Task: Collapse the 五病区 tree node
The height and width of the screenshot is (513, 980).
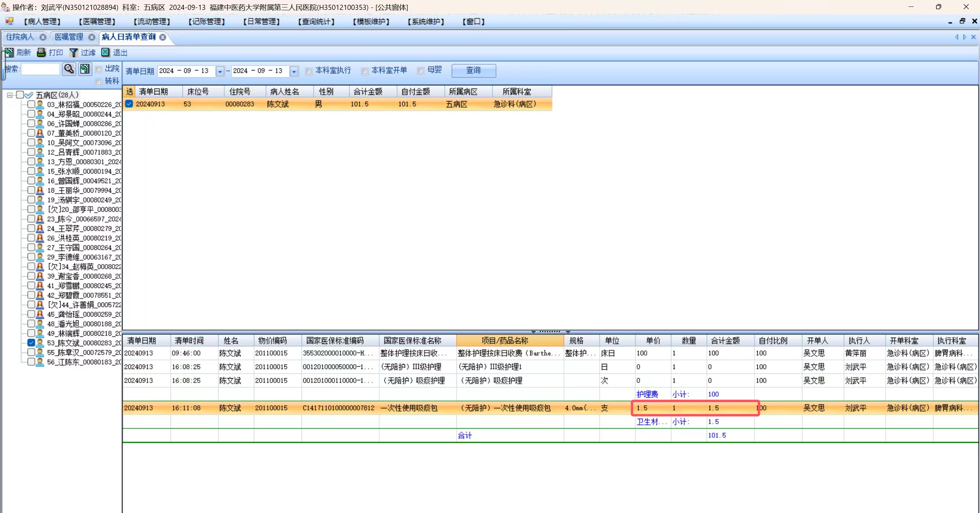Action: 10,95
